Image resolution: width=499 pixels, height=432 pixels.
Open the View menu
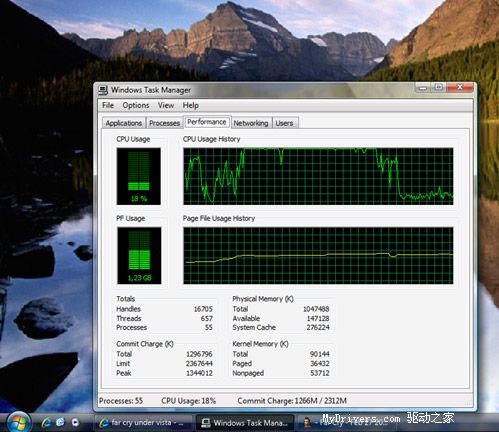click(x=166, y=105)
